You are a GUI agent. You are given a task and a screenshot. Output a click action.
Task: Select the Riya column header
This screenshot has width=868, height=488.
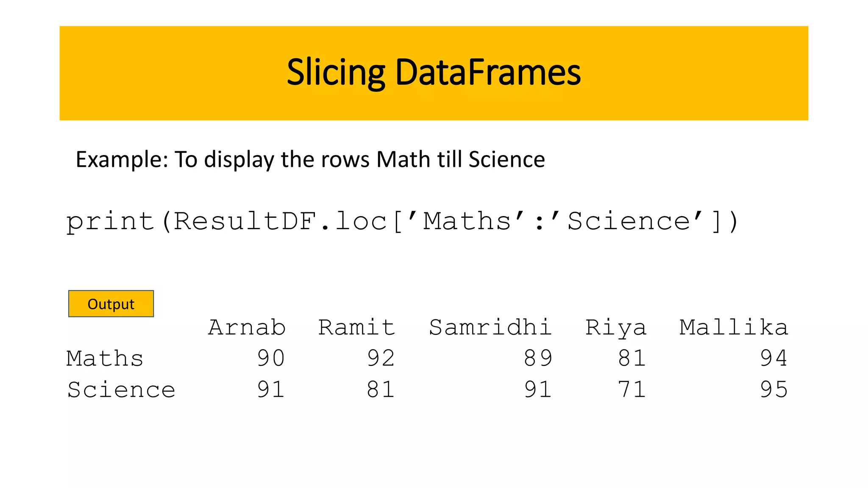tap(616, 328)
